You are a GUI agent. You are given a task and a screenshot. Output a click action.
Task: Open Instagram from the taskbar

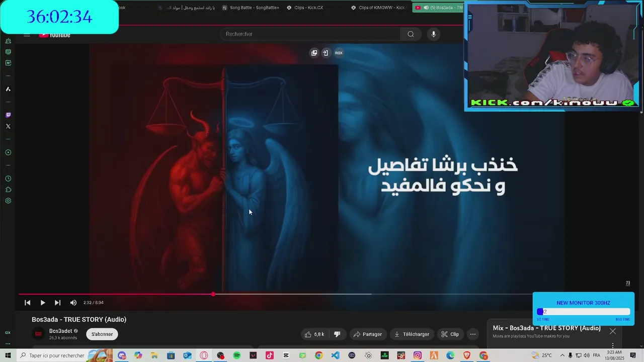[x=417, y=355]
